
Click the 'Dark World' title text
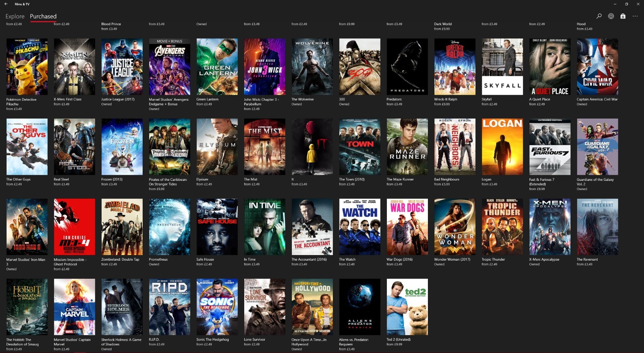pos(443,24)
